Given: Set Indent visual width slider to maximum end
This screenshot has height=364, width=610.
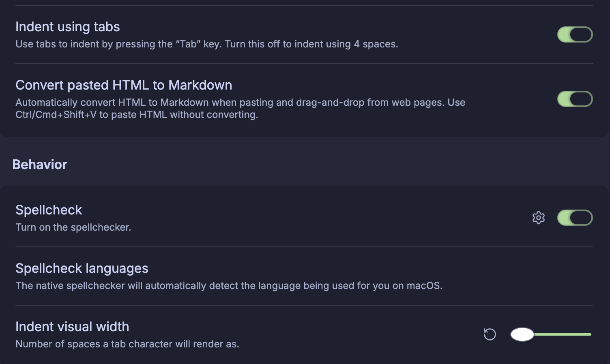Looking at the screenshot, I should [x=590, y=334].
